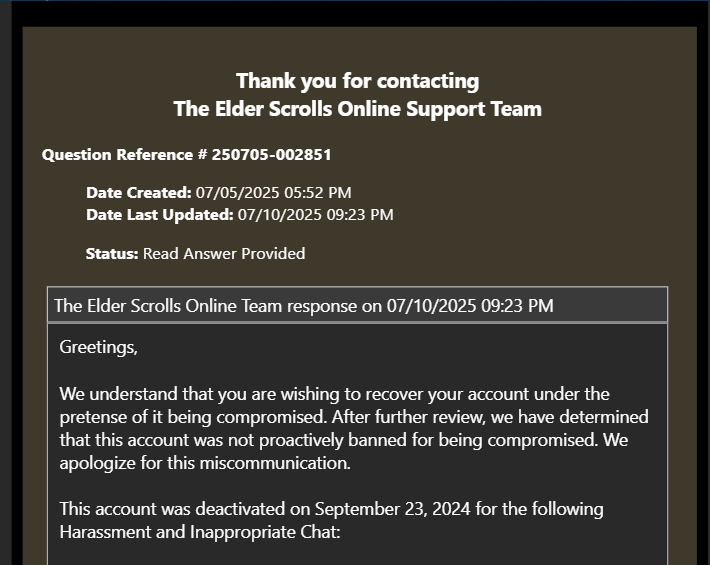Select the 'Read Answer Provided' status text

pyautogui.click(x=224, y=254)
